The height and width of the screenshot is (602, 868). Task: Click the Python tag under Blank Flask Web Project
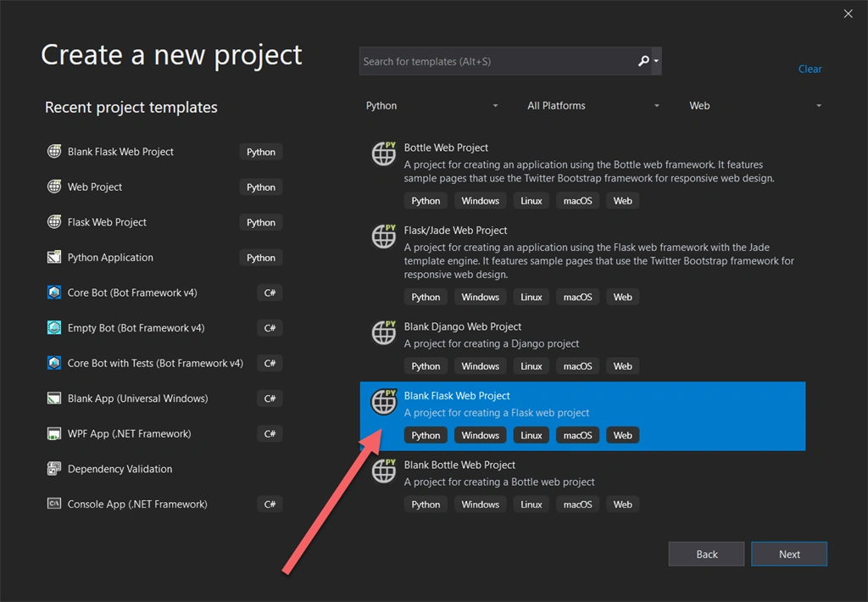coord(426,435)
